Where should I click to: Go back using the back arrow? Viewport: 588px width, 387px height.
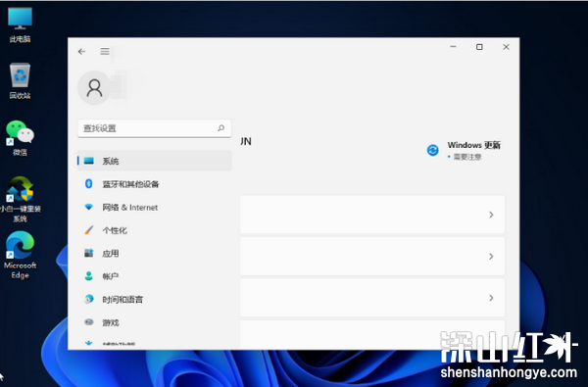coord(81,51)
